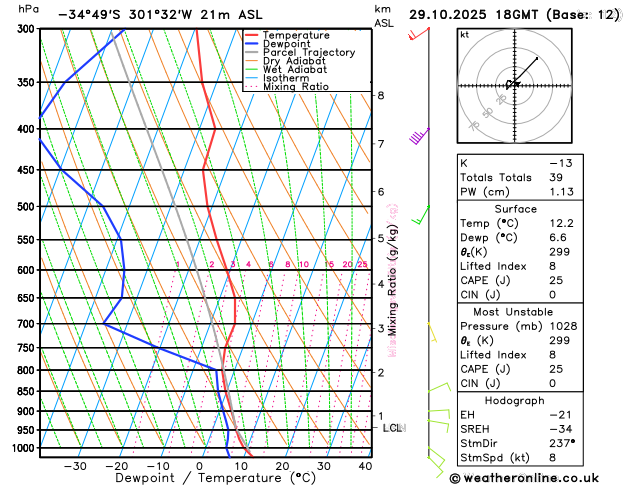Screen dimensions: 629x486
Task: Click the weatheronline.co.uk copyright text
Action: [x=524, y=478]
